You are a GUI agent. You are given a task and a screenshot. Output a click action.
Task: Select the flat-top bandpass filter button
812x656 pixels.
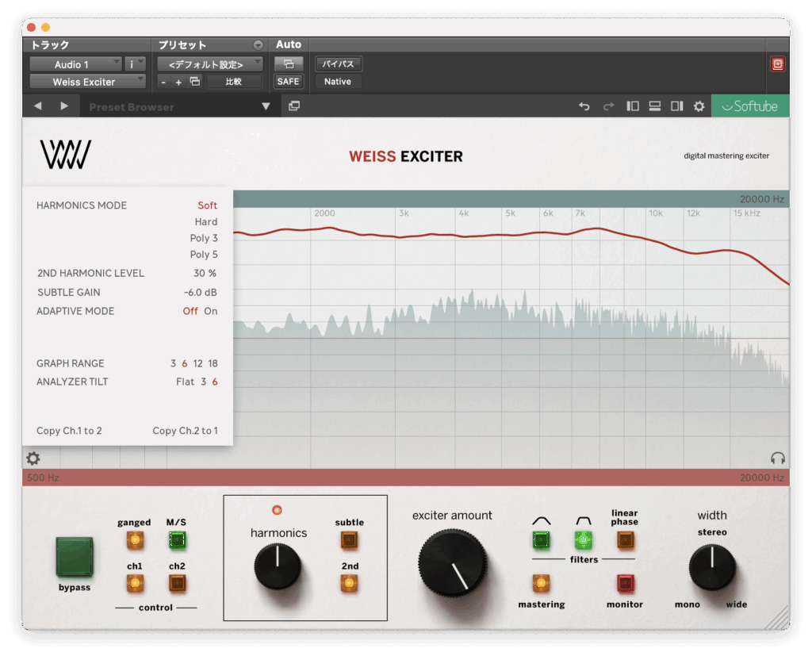pos(583,540)
